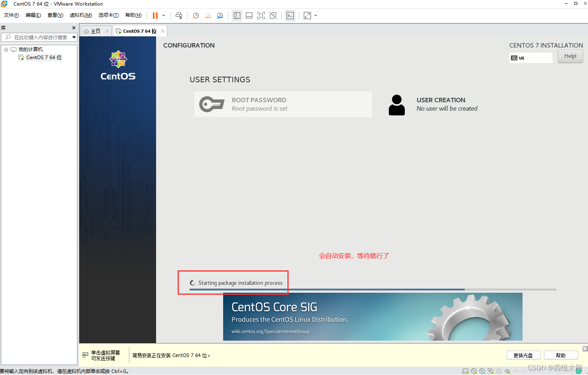Image resolution: width=588 pixels, height=375 pixels.
Task: Click the printer status icon
Action: 499,371
